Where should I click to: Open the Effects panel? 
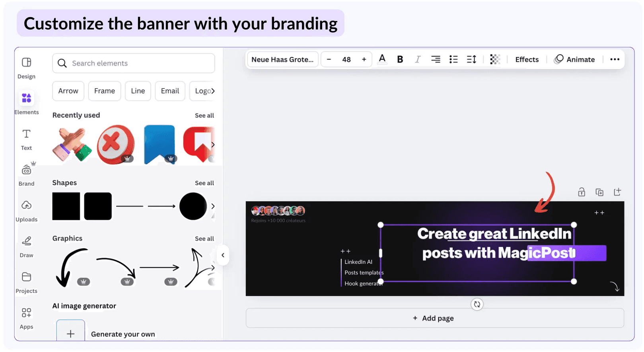click(527, 60)
